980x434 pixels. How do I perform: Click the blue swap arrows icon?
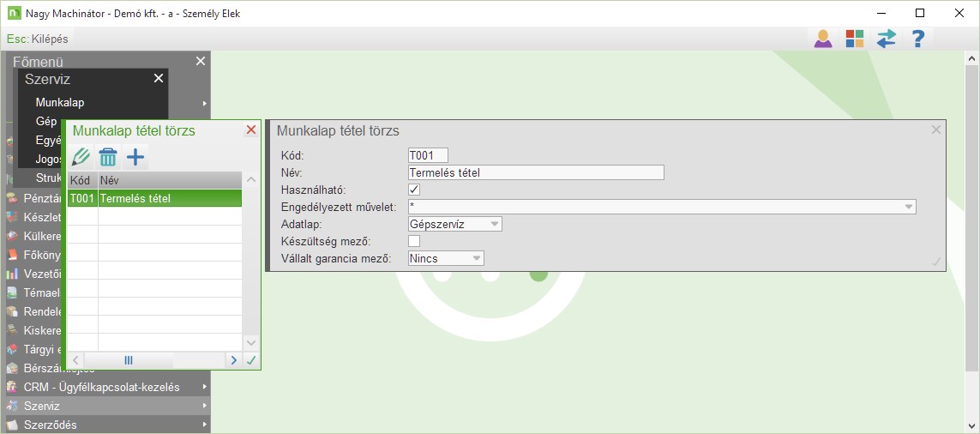[x=886, y=39]
